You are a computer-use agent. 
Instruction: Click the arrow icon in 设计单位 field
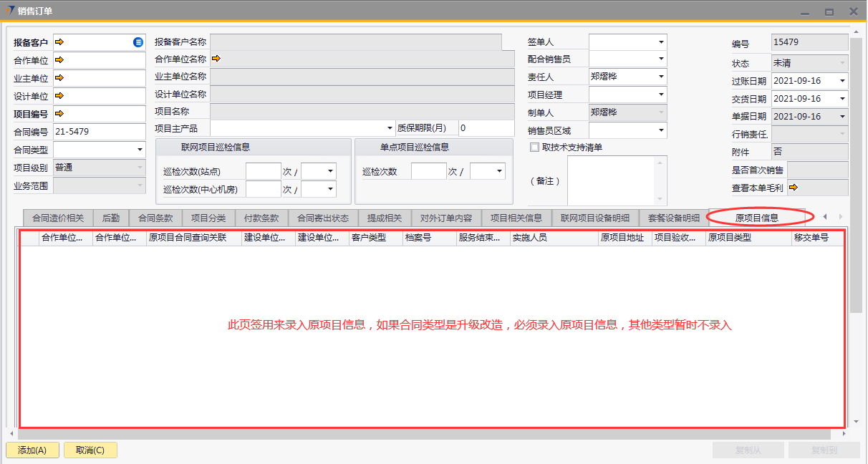coord(59,96)
